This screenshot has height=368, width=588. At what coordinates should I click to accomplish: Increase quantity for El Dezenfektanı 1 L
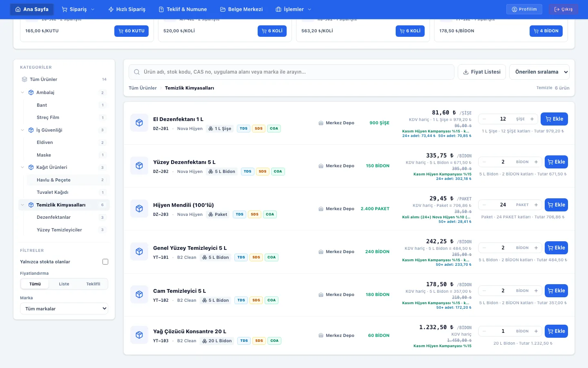[x=532, y=119]
